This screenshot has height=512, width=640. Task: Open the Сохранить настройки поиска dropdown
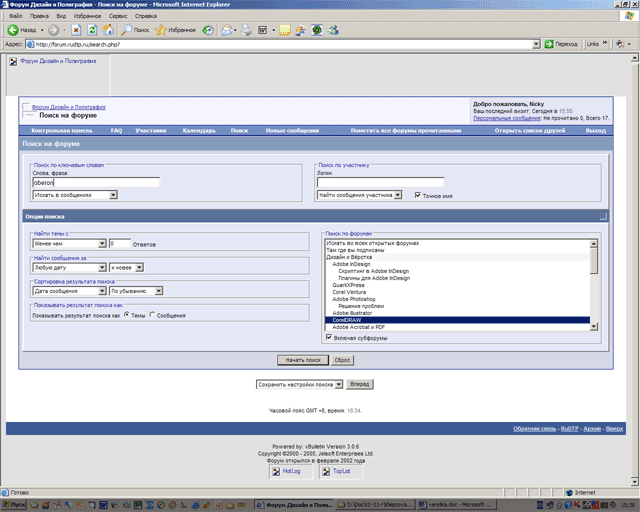tap(299, 385)
